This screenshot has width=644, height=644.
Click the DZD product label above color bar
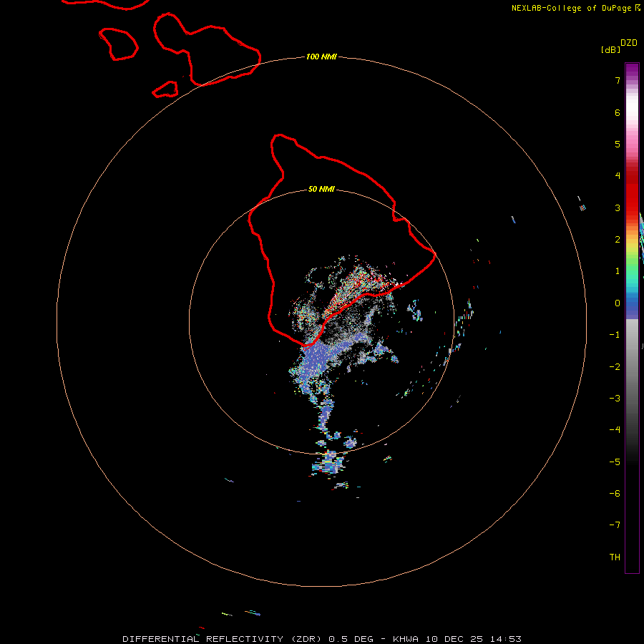pos(629,43)
